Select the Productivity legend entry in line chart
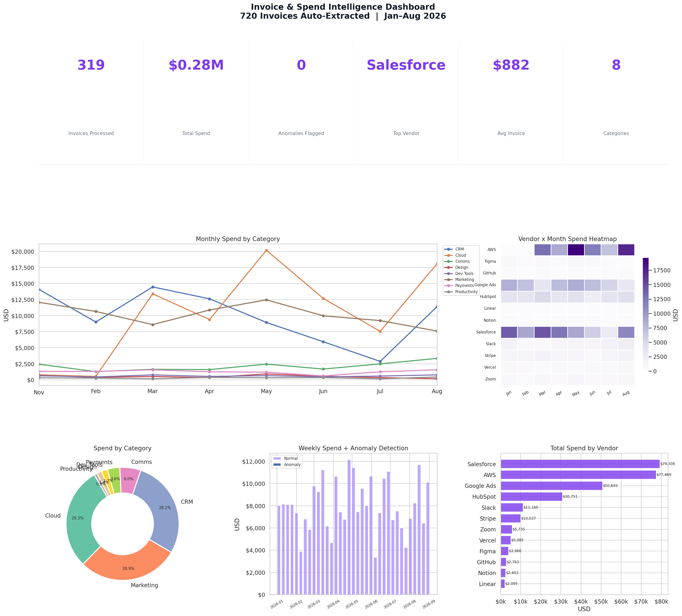The image size is (682, 616). click(x=461, y=292)
